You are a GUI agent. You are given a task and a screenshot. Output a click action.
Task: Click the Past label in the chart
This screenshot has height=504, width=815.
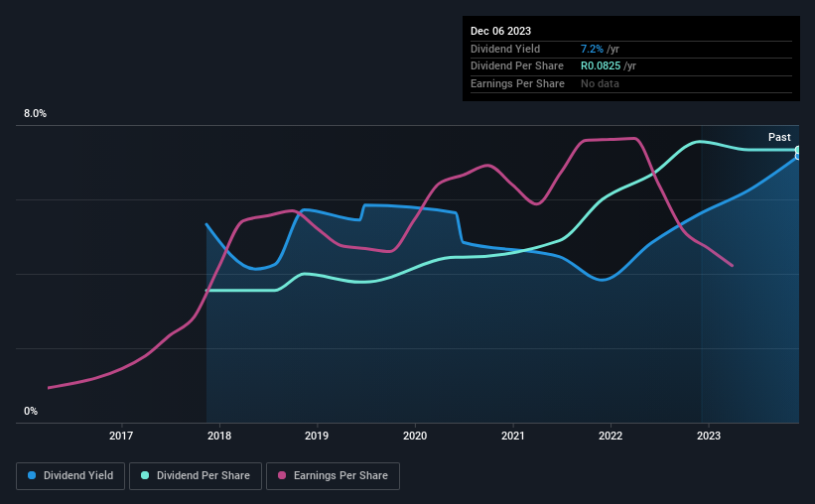click(x=779, y=137)
